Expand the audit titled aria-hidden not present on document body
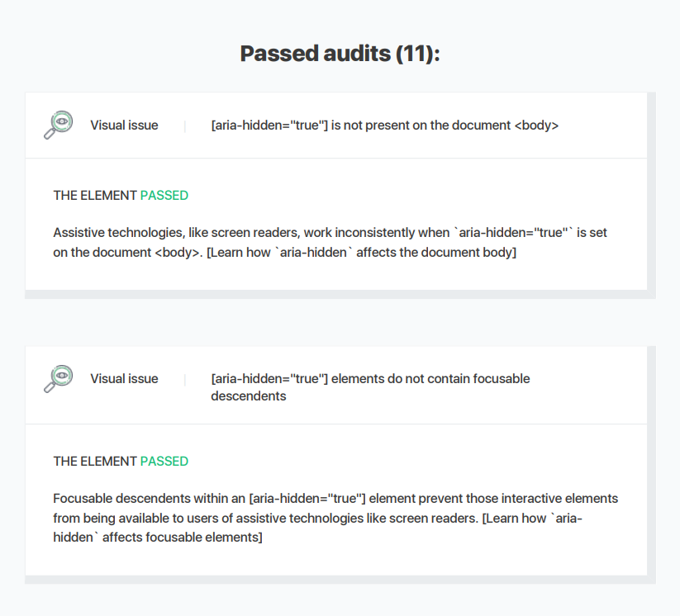 [336, 126]
